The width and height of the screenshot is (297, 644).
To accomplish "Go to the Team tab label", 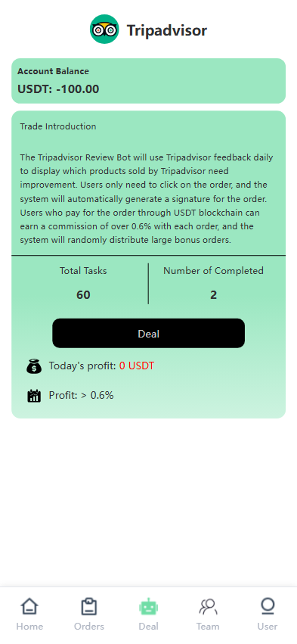I will click(x=208, y=627).
